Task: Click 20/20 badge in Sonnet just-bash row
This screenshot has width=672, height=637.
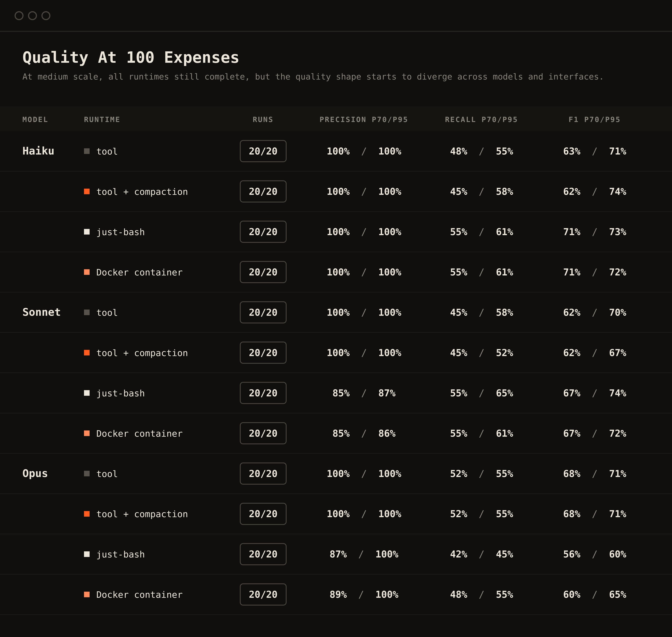Action: click(x=263, y=393)
